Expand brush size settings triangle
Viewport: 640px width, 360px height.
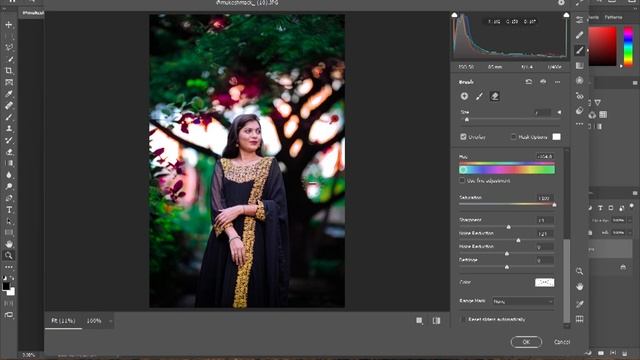coord(559,112)
